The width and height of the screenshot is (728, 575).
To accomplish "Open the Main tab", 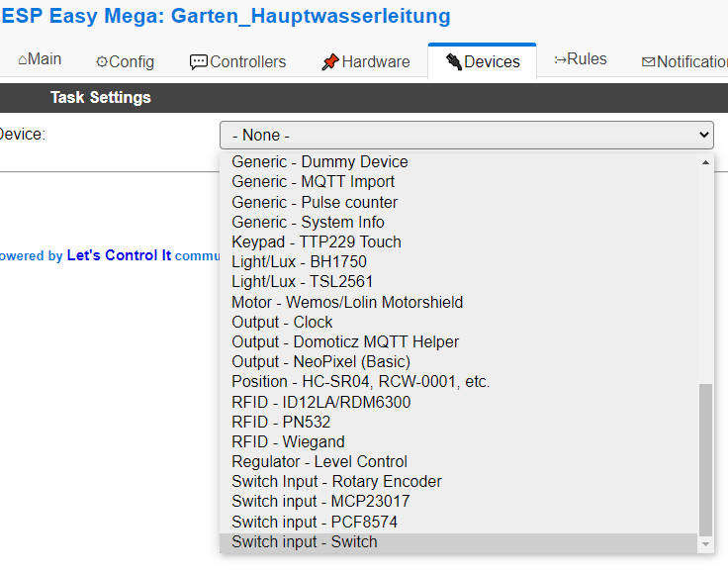I will (40, 59).
